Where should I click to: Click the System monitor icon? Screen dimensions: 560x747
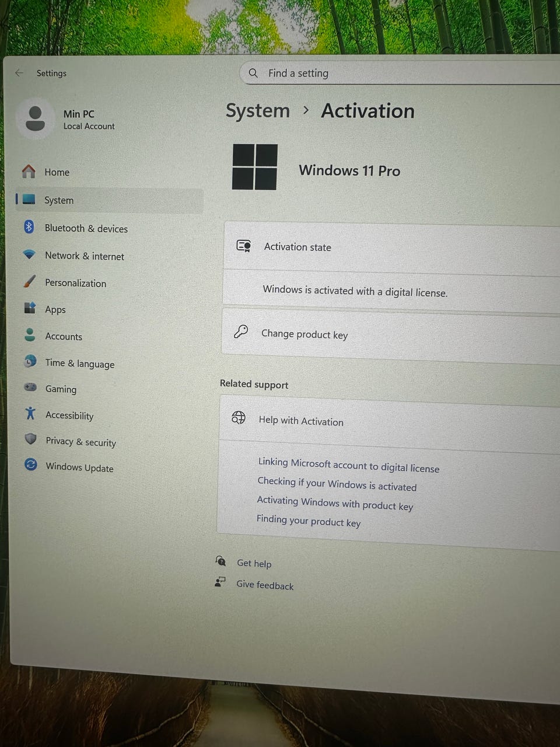29,200
